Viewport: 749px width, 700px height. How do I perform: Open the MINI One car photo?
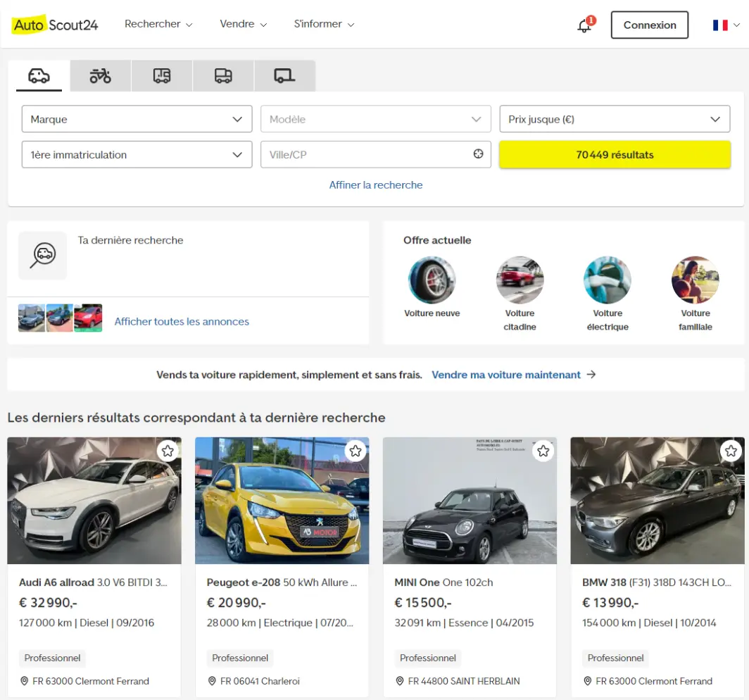coord(470,500)
